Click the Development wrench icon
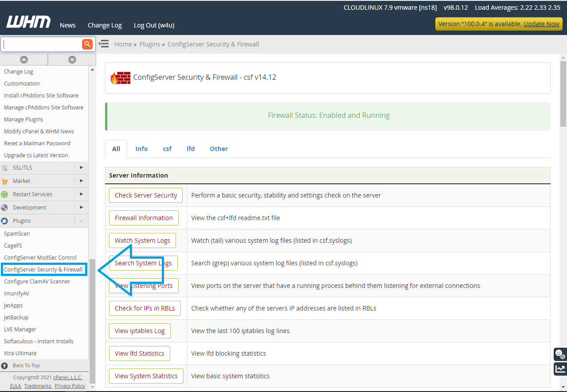The width and height of the screenshot is (567, 392). [x=4, y=208]
